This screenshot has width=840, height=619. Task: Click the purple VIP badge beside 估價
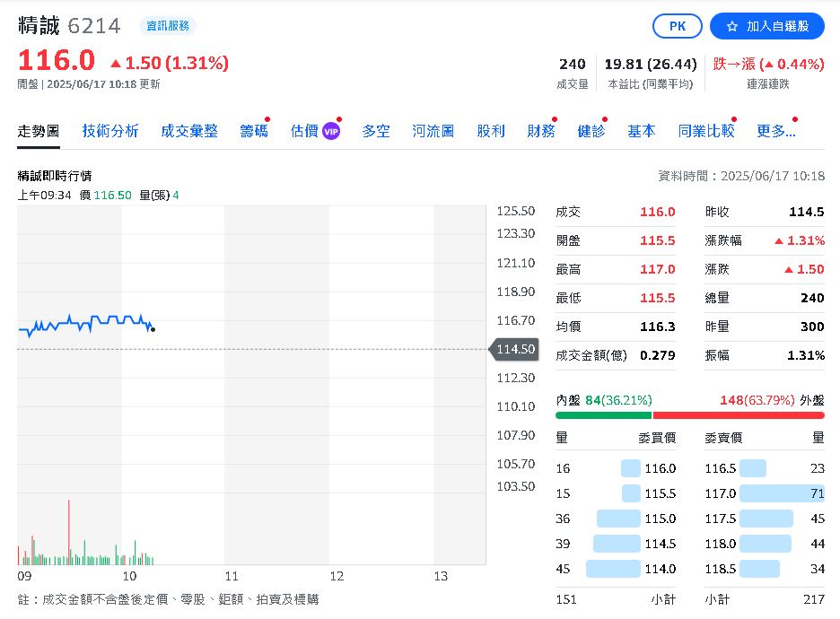pos(331,131)
